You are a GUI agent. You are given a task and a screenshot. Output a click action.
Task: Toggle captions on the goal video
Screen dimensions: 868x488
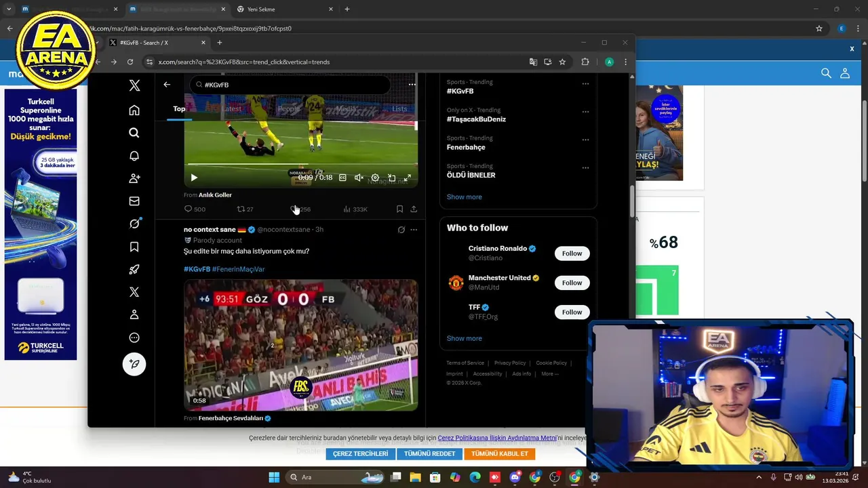pyautogui.click(x=342, y=178)
